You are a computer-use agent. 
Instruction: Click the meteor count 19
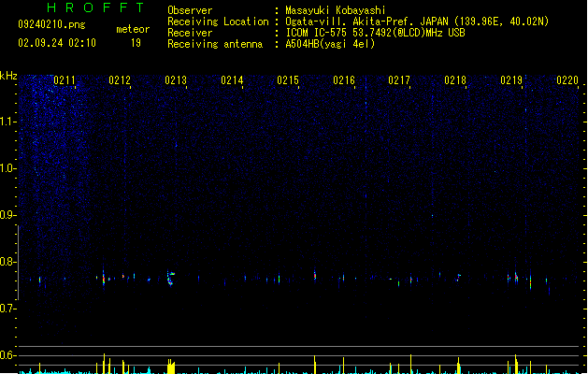pos(136,43)
